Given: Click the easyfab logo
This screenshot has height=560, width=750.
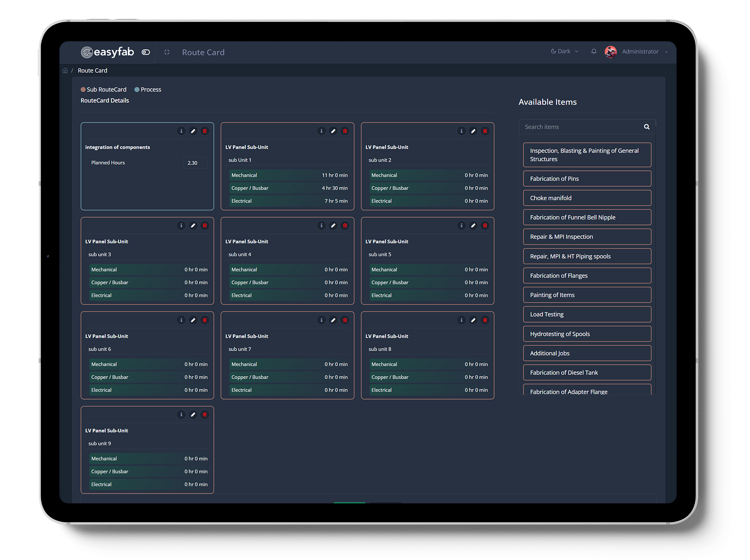Looking at the screenshot, I should [x=107, y=52].
